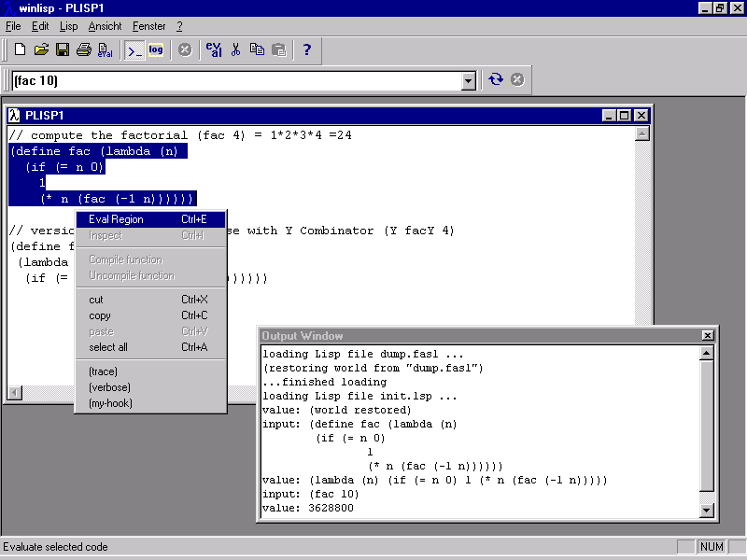Click (my-hook) in the context menu

tap(150, 403)
